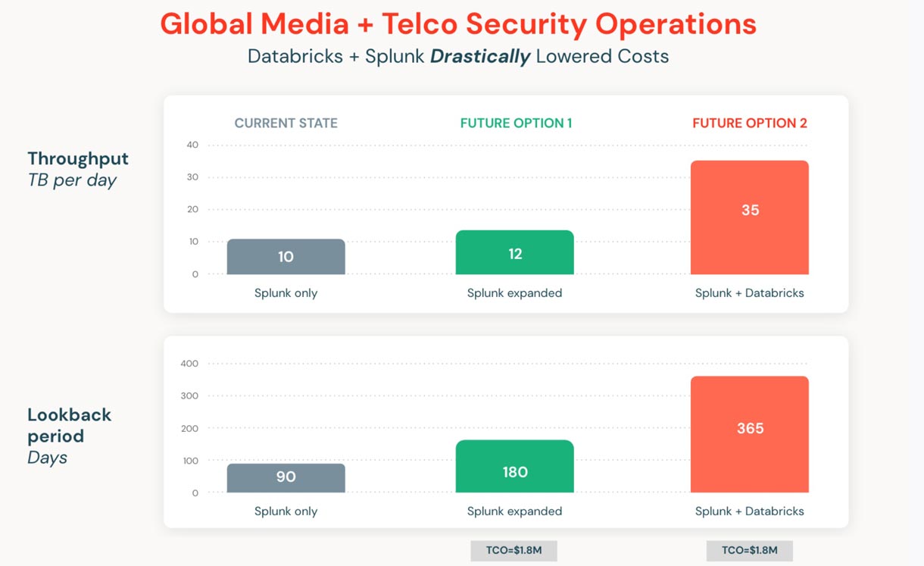Click "Splunk + Databricks" label in the throughput chart
924x566 pixels.
[x=750, y=293]
